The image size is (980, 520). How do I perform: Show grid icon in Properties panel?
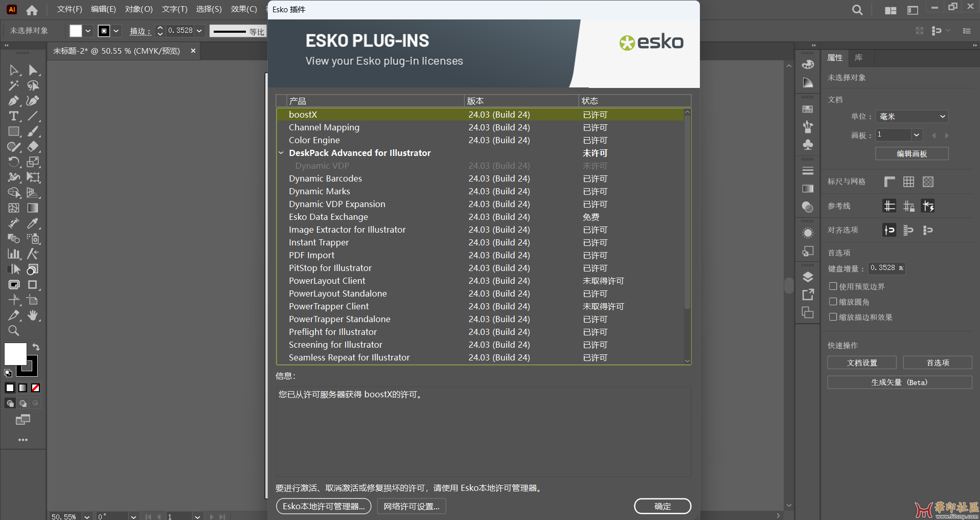pos(908,182)
